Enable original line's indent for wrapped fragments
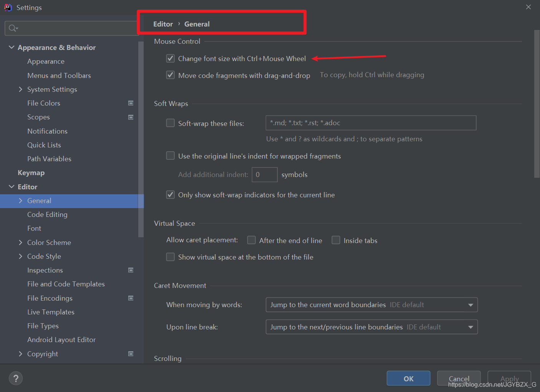 click(x=170, y=155)
